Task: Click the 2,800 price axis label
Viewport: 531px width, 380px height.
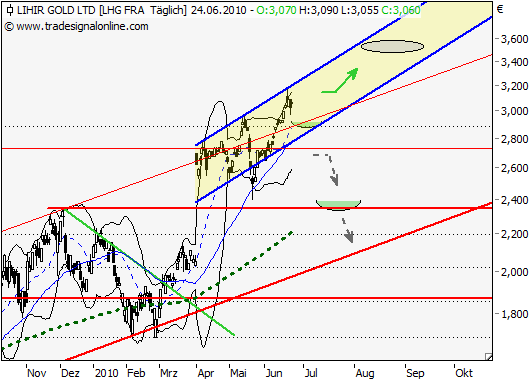Action: pyautogui.click(x=514, y=139)
